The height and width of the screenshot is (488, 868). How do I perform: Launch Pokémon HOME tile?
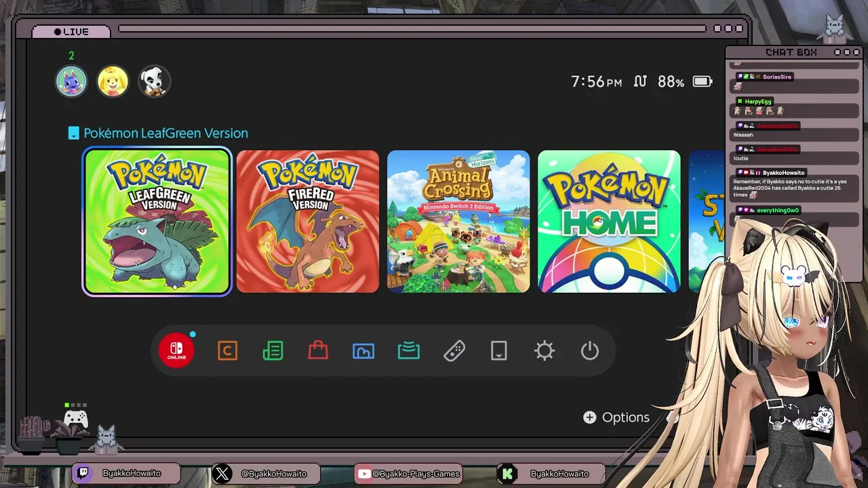pos(609,222)
